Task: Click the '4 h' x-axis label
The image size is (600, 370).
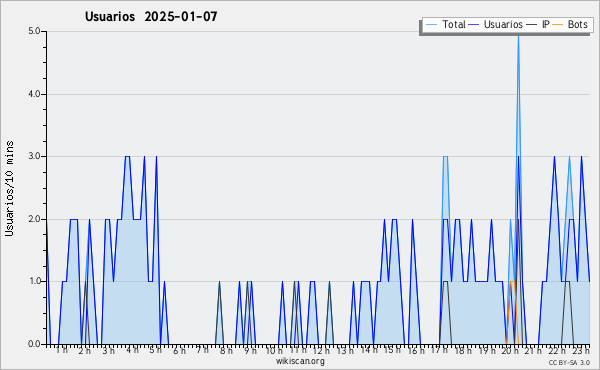Action: [x=132, y=350]
